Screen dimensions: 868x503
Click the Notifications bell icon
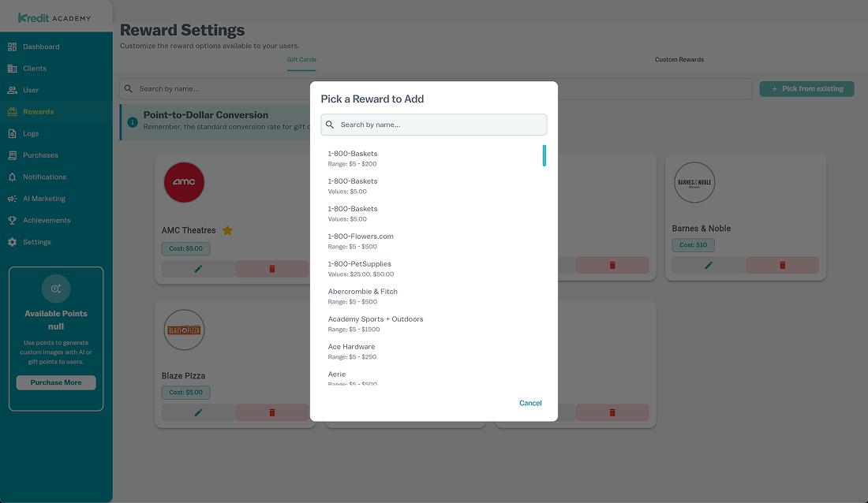(x=12, y=177)
